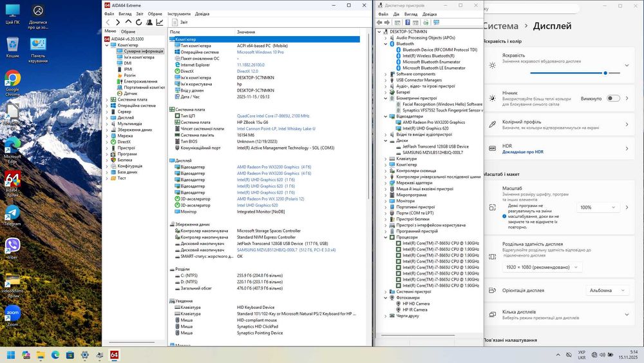Click Settings gear icon on taskbar
Screen dimensions: 644x363
84,355
